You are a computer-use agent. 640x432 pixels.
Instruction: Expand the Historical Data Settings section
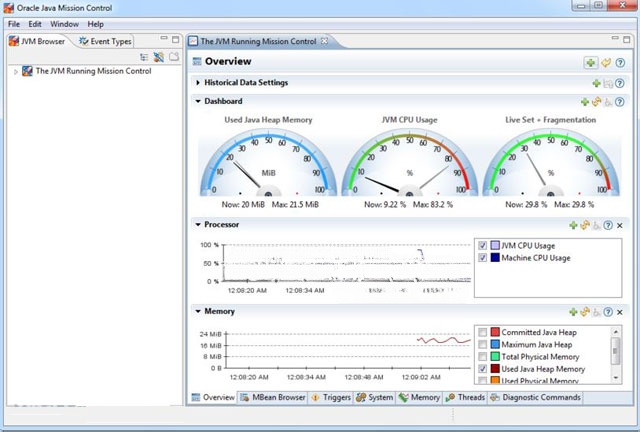198,82
